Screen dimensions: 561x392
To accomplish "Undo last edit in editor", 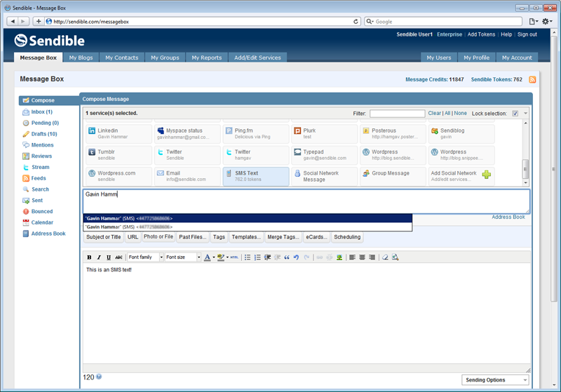I will [x=296, y=257].
